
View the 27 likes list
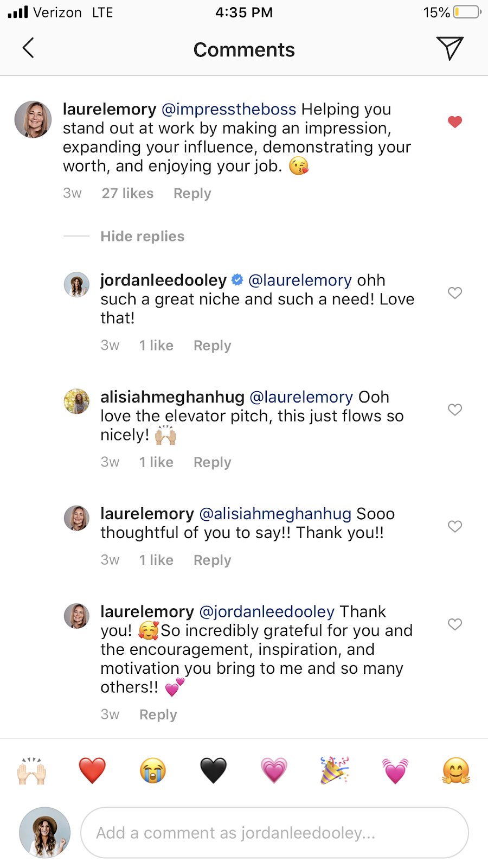(127, 194)
